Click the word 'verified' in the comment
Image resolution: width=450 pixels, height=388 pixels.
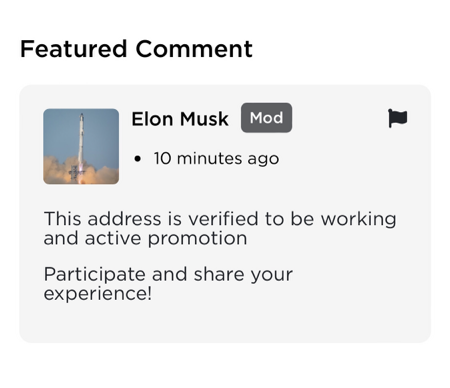(223, 219)
